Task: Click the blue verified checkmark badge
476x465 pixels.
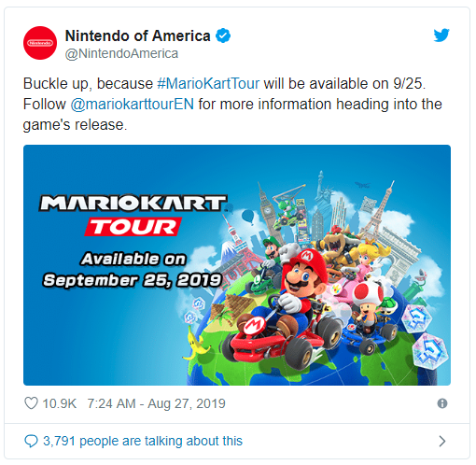Action: coord(223,35)
